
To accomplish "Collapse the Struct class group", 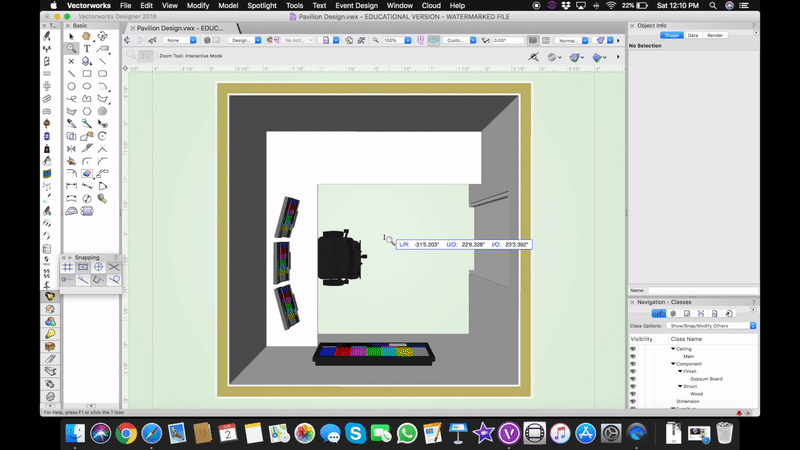I will coord(680,386).
